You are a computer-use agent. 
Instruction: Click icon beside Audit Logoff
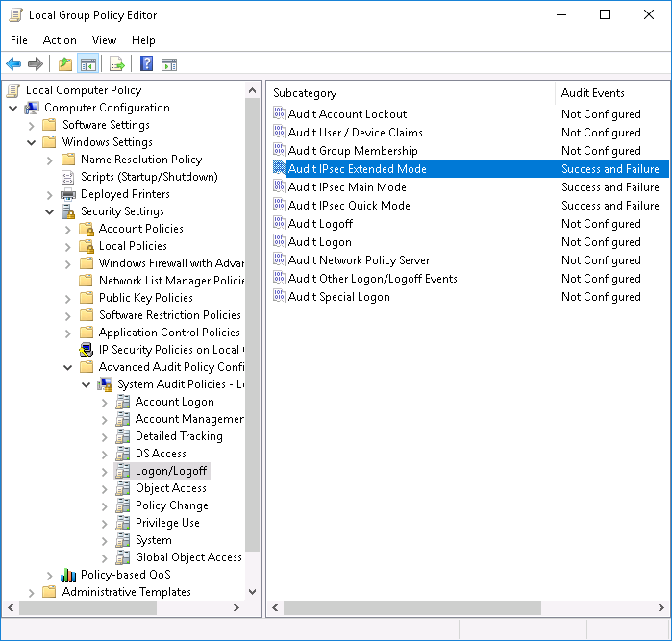(x=279, y=223)
